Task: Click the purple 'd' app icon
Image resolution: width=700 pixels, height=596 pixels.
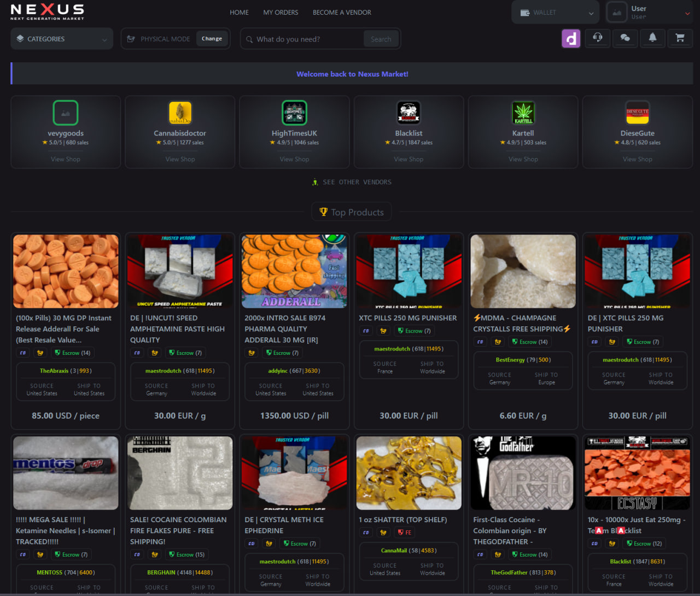Action: (x=570, y=38)
